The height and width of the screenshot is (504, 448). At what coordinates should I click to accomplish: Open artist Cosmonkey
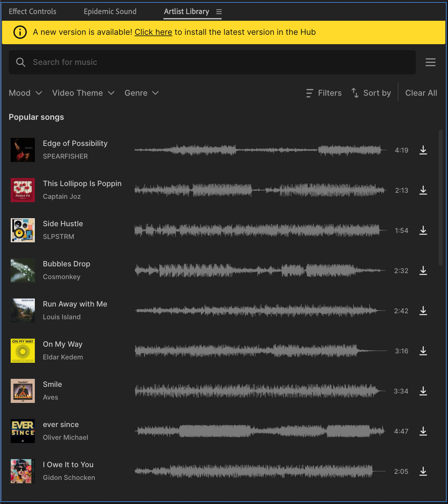tap(62, 277)
